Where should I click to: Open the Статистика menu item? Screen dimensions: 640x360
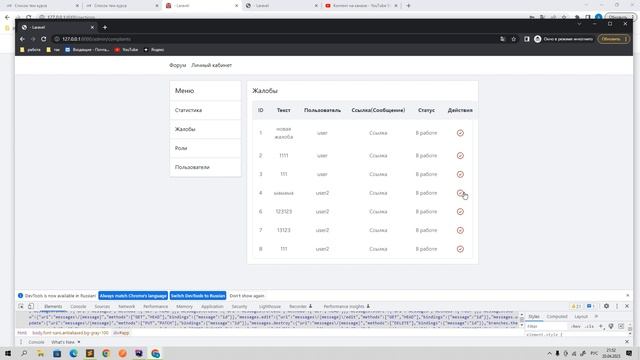point(205,110)
